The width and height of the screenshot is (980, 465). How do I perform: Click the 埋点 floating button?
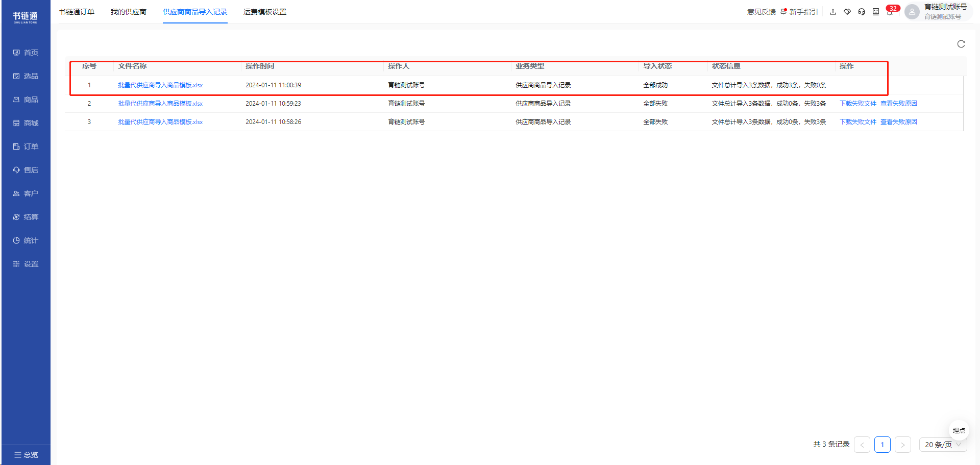coord(959,430)
